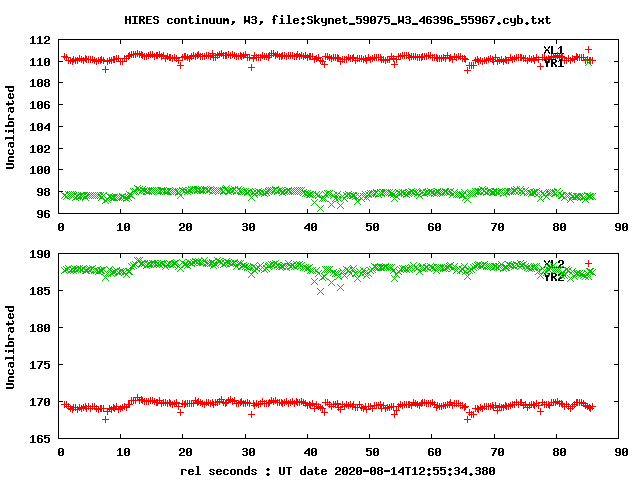The height and width of the screenshot is (480, 640).
Task: Click the 60 x-axis tick label under the bottom plot
Action: (x=435, y=452)
